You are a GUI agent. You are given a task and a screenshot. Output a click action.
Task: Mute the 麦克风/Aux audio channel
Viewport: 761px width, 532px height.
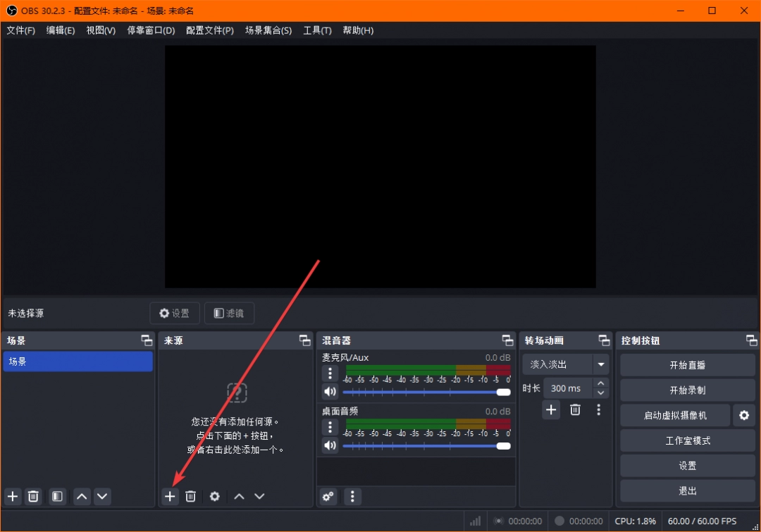click(330, 391)
